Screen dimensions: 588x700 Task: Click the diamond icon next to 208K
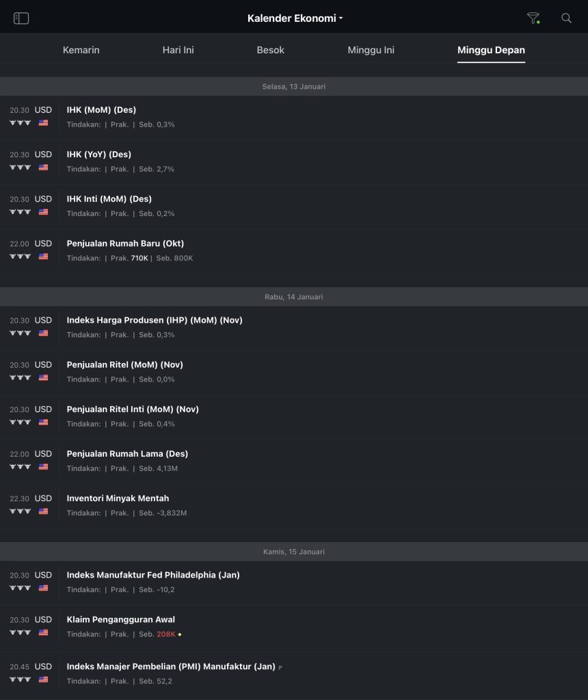click(x=180, y=634)
